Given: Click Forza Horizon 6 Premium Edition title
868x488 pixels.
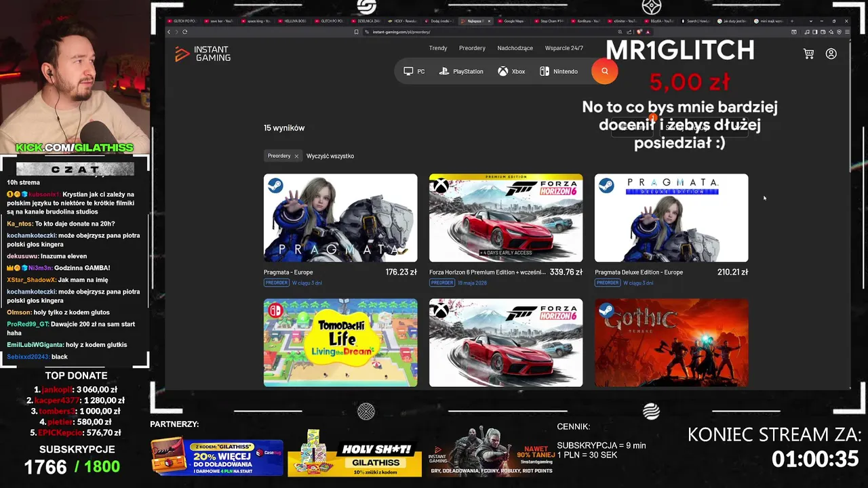Looking at the screenshot, I should pyautogui.click(x=488, y=272).
